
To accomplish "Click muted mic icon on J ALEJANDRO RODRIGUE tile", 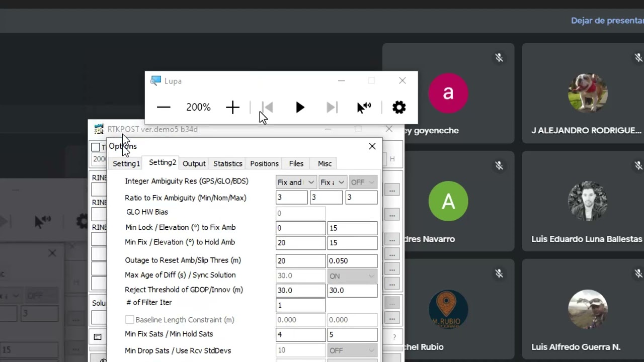I will pos(638,58).
